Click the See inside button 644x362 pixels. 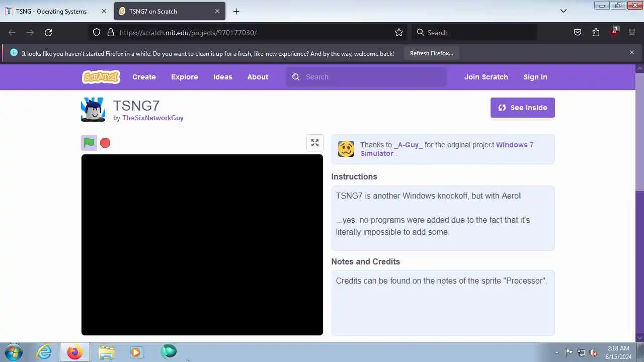pos(522,108)
